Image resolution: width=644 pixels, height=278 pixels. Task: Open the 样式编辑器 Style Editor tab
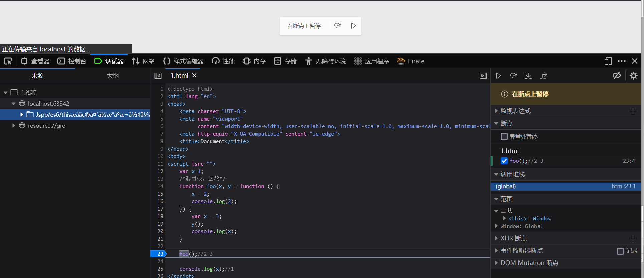[x=183, y=61]
